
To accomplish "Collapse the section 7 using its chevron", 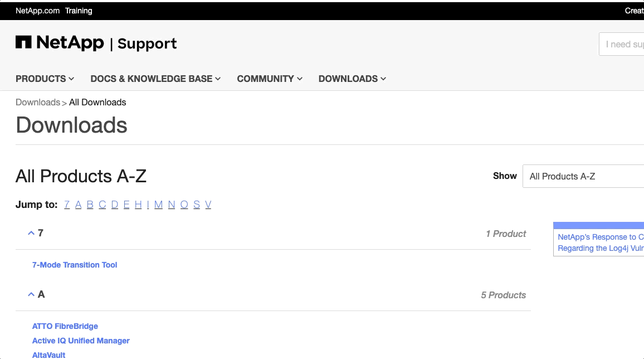I will tap(31, 232).
